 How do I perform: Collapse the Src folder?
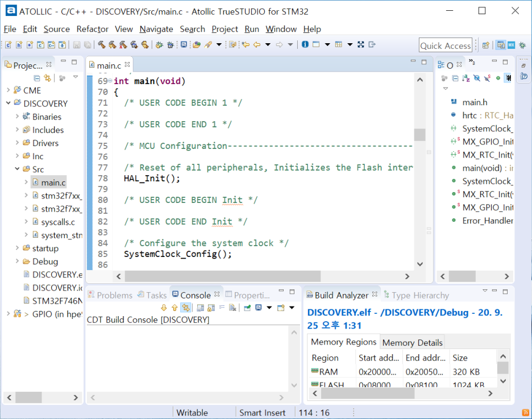tap(17, 169)
